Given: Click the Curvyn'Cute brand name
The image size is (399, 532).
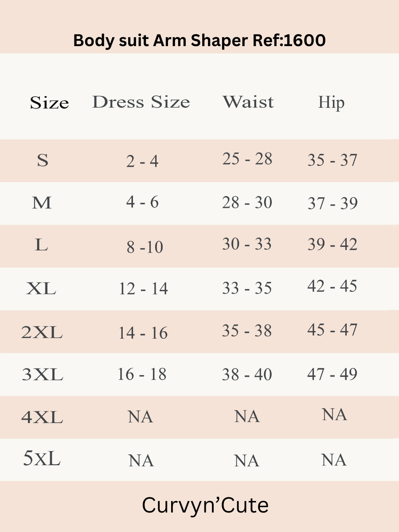Looking at the screenshot, I should (205, 505).
